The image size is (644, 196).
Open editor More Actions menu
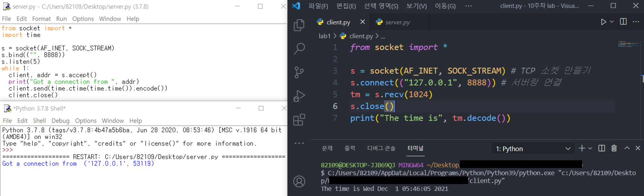[636, 22]
